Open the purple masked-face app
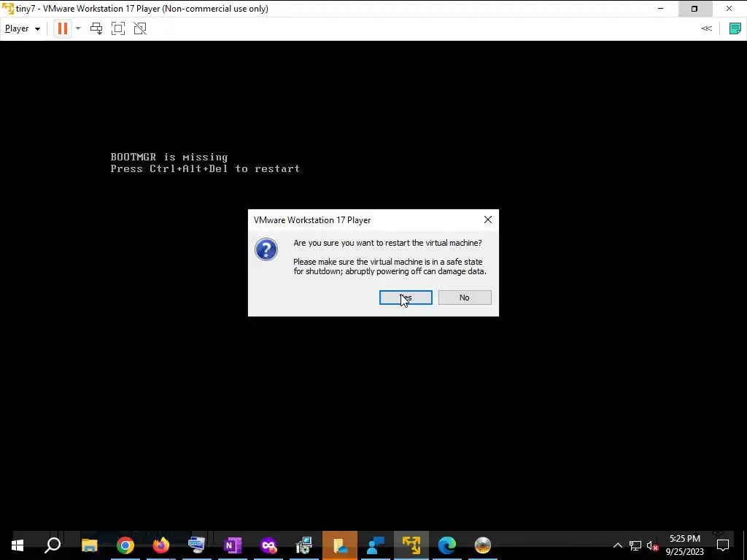 [268, 545]
